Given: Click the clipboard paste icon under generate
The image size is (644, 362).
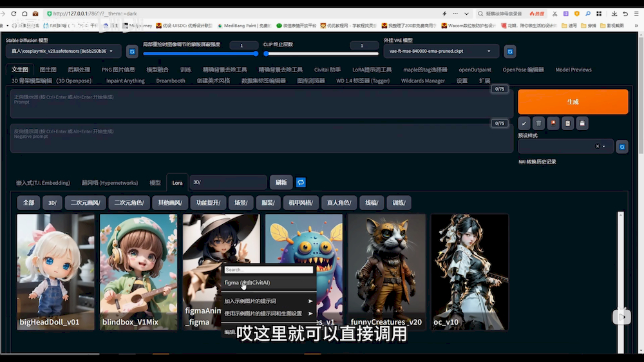Looking at the screenshot, I should (x=567, y=123).
